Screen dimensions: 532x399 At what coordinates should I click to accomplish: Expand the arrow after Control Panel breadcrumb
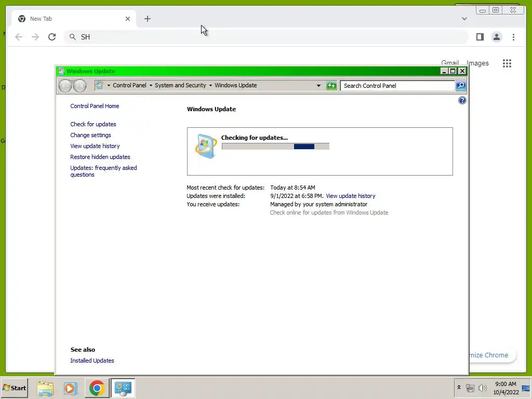click(x=151, y=86)
